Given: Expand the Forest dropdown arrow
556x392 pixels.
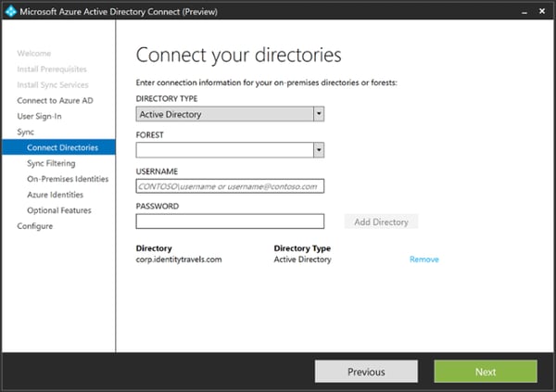Looking at the screenshot, I should coord(319,150).
